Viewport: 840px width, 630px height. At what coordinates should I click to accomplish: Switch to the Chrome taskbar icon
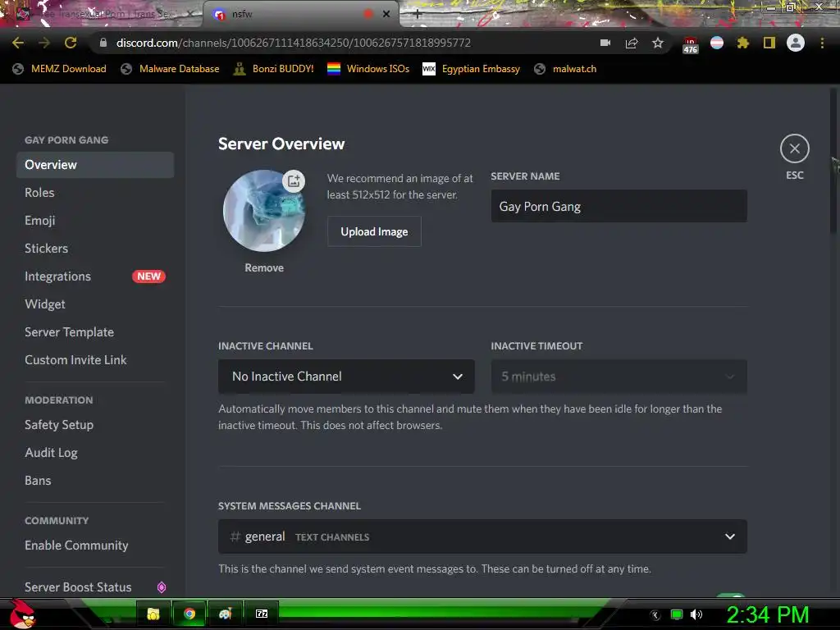pos(189,614)
